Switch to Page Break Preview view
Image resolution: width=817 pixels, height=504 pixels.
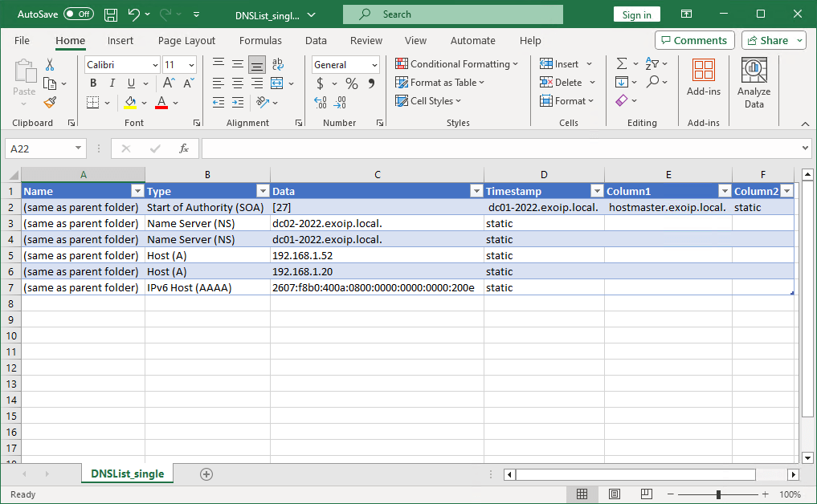click(x=645, y=494)
